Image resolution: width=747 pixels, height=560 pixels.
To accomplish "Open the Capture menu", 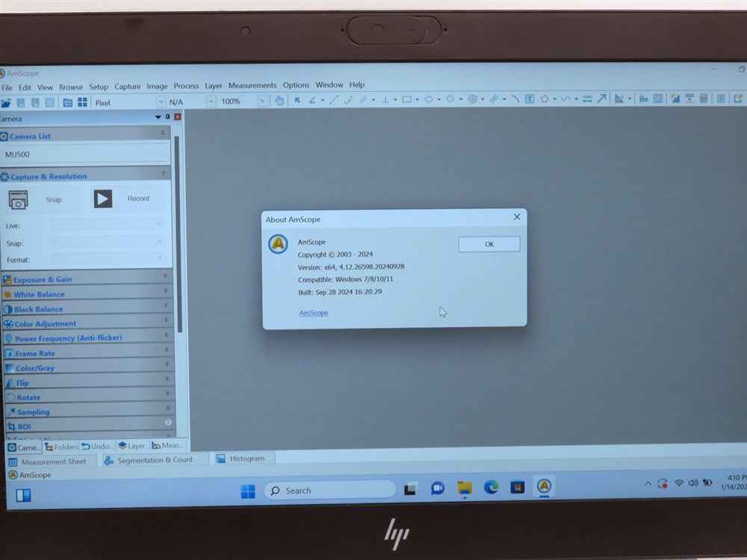I will pos(127,87).
